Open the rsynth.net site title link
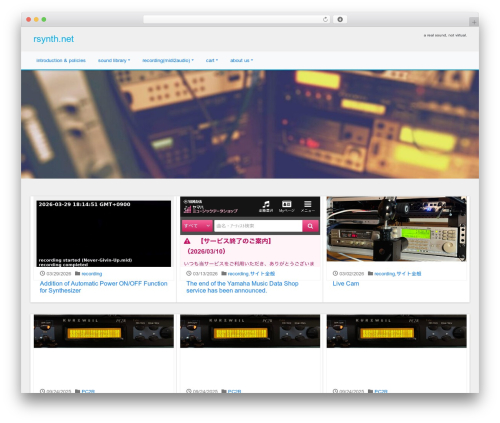 (x=54, y=39)
